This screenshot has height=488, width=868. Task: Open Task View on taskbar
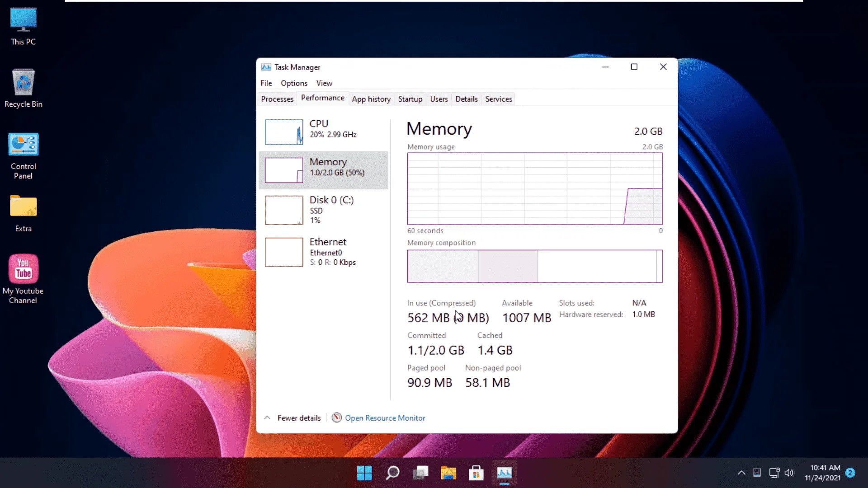tap(420, 473)
